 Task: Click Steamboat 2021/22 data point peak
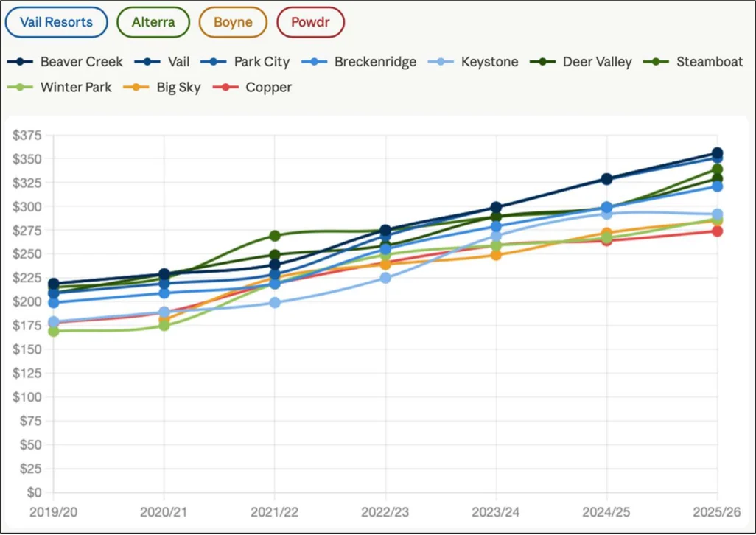pos(275,236)
